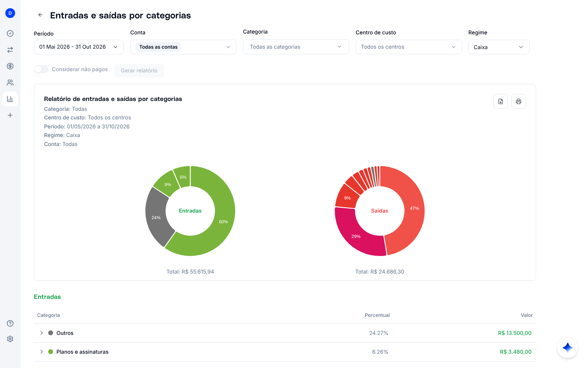Click the Valor column header

(x=527, y=315)
